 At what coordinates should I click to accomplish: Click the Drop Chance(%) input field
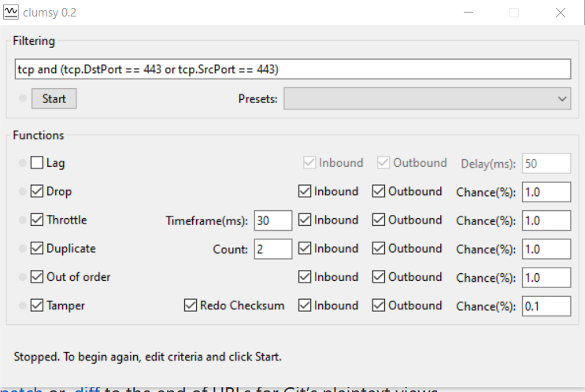(x=546, y=192)
